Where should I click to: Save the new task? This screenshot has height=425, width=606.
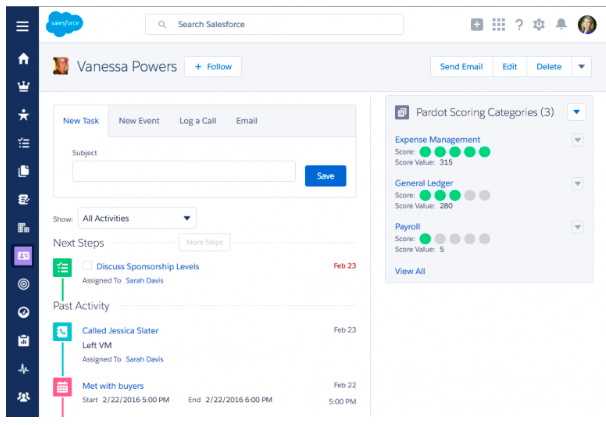(x=325, y=176)
